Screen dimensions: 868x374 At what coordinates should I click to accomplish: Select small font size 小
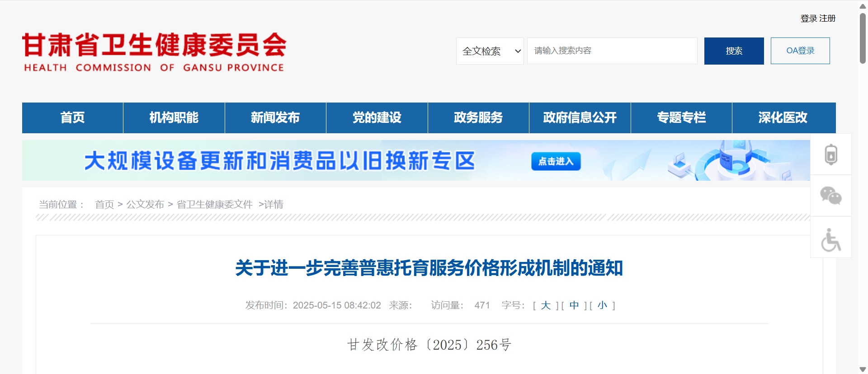[x=602, y=305]
